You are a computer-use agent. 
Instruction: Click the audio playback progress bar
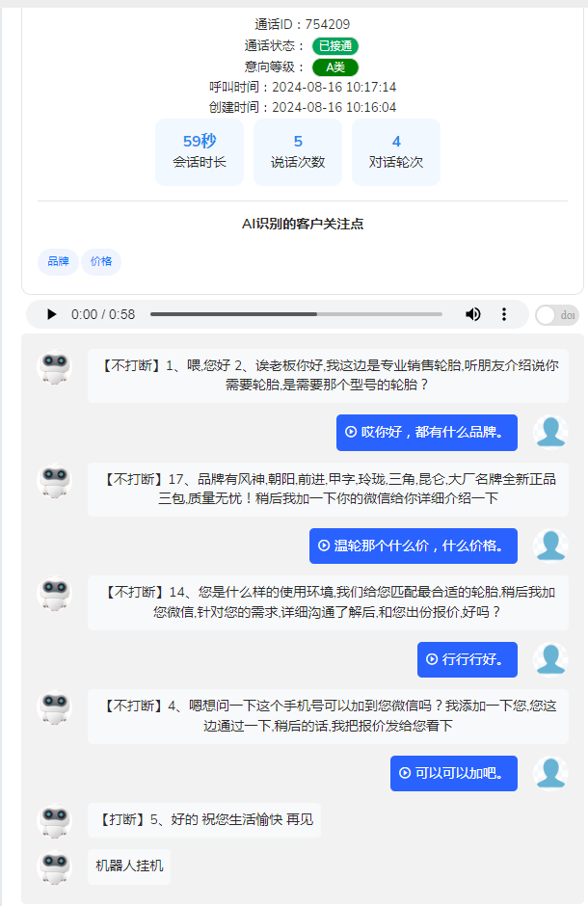pyautogui.click(x=296, y=314)
